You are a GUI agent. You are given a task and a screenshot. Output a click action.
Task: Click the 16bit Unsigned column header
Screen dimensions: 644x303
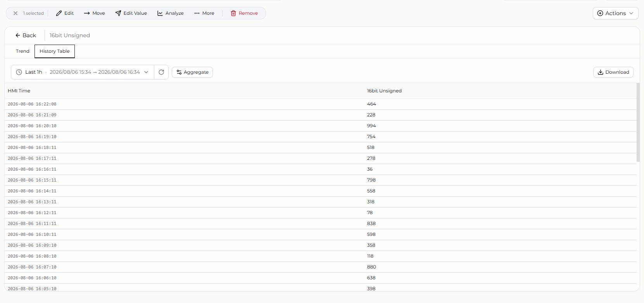tap(384, 91)
